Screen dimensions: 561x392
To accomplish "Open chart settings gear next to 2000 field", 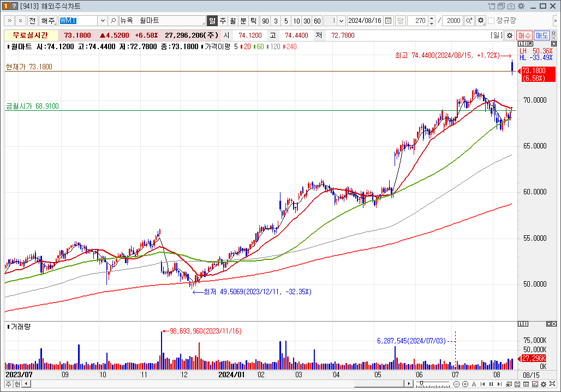I will (481, 21).
